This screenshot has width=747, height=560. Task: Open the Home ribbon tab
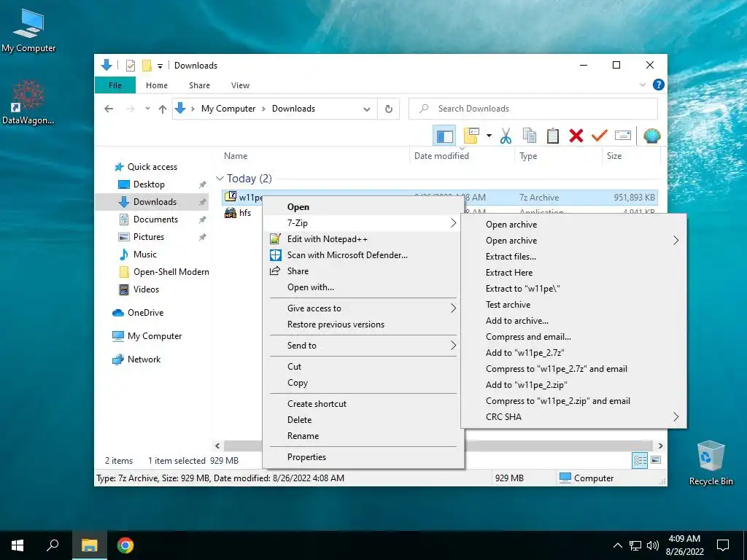pyautogui.click(x=157, y=85)
